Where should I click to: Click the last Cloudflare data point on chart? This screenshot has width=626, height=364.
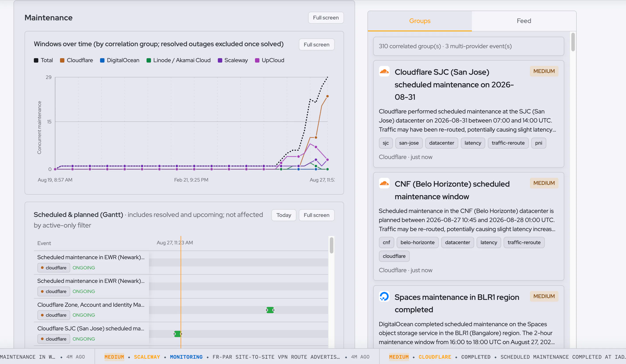(x=327, y=96)
